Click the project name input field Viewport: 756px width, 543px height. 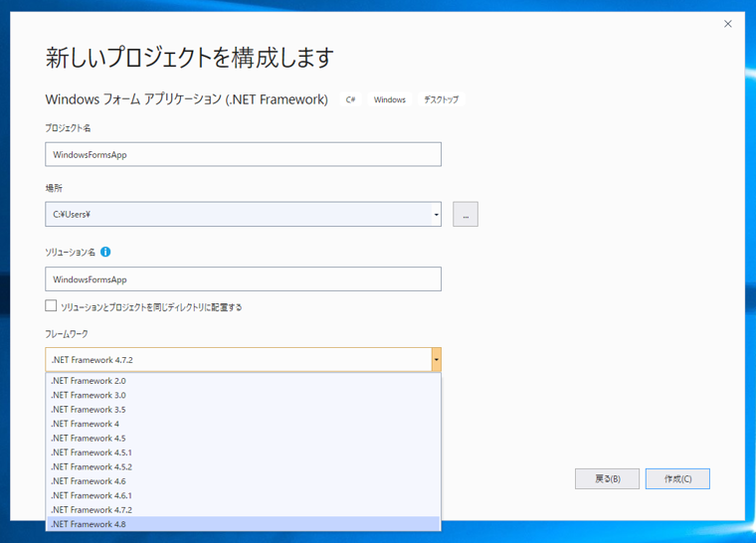(x=243, y=154)
